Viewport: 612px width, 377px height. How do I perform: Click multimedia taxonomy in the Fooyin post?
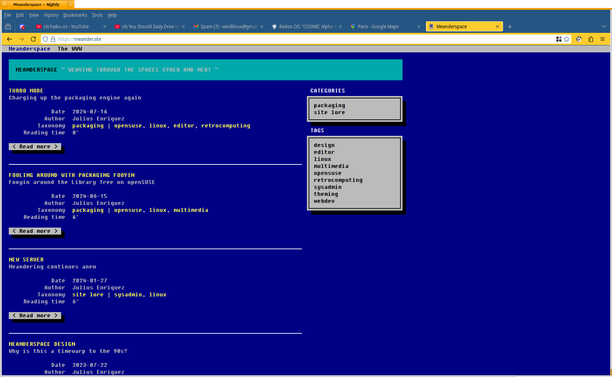[x=191, y=210]
